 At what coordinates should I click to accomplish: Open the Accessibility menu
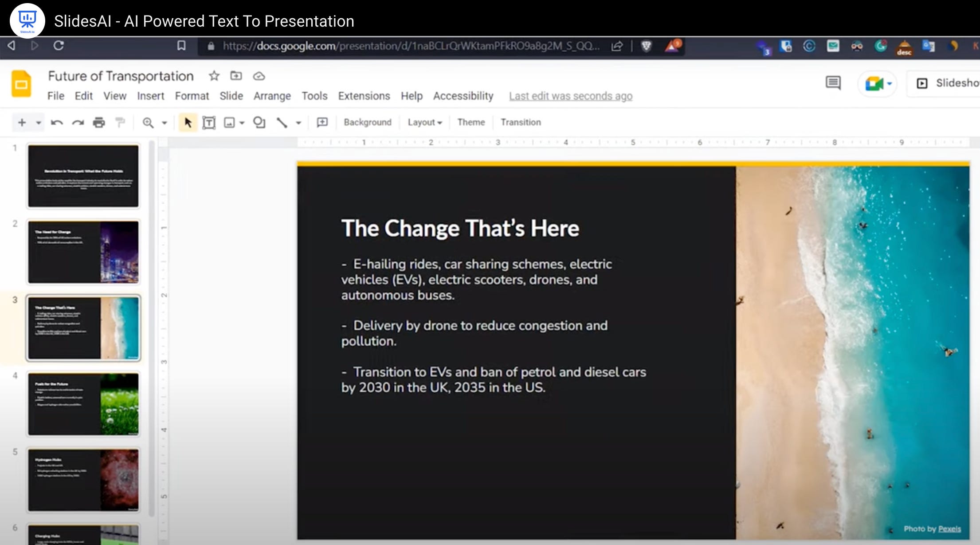[463, 96]
